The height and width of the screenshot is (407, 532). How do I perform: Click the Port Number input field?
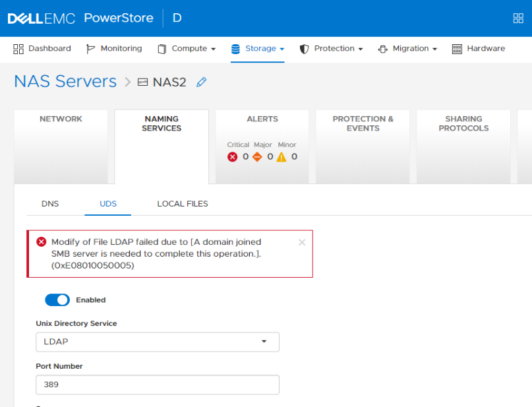(157, 385)
